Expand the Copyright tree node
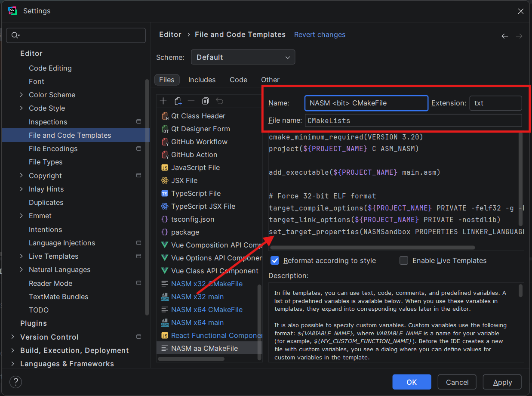 tap(22, 176)
